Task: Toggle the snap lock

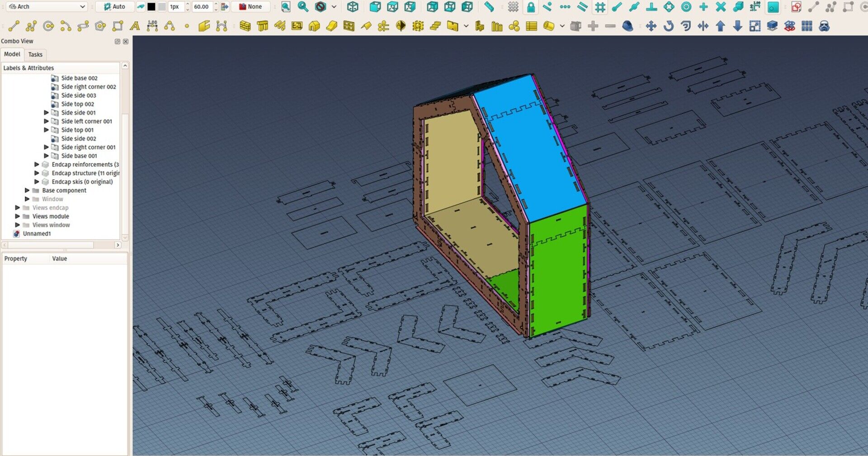Action: click(531, 7)
